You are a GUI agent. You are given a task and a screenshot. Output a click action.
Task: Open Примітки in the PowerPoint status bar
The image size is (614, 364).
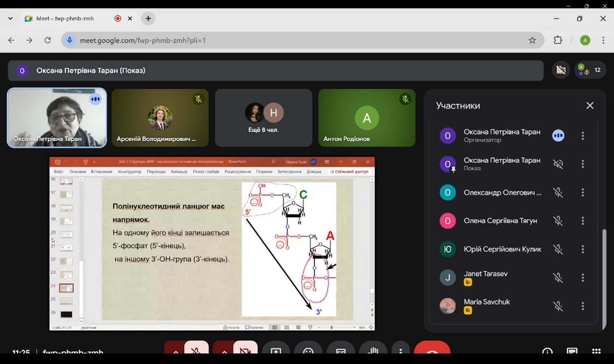(254, 328)
